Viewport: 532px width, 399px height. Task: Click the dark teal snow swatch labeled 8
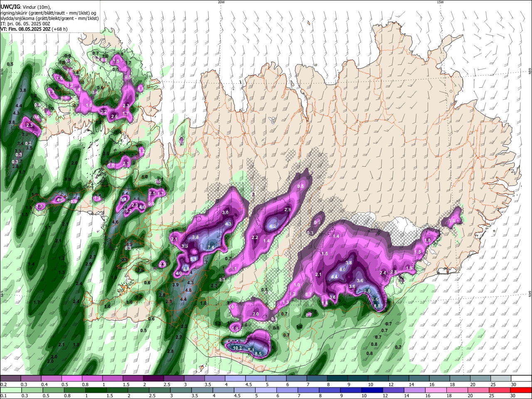point(337,379)
